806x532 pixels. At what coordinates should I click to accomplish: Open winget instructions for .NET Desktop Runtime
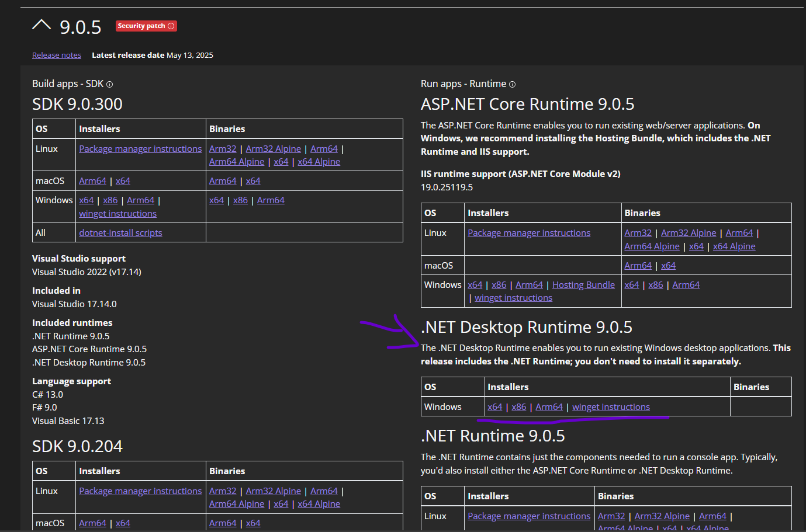pyautogui.click(x=611, y=406)
